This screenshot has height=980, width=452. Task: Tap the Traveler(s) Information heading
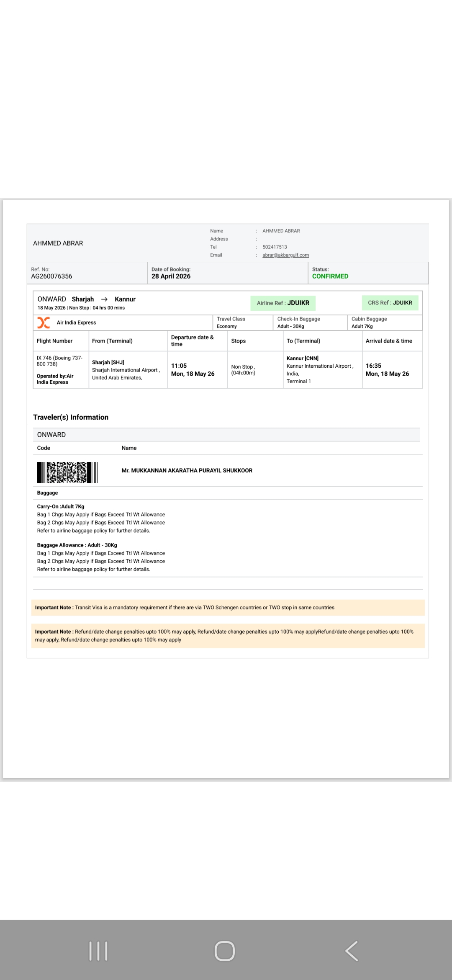coord(71,417)
